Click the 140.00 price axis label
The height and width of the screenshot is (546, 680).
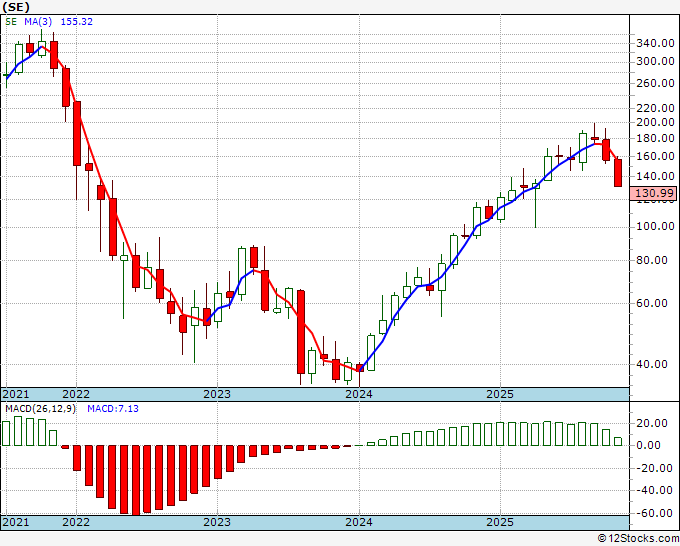pos(655,176)
